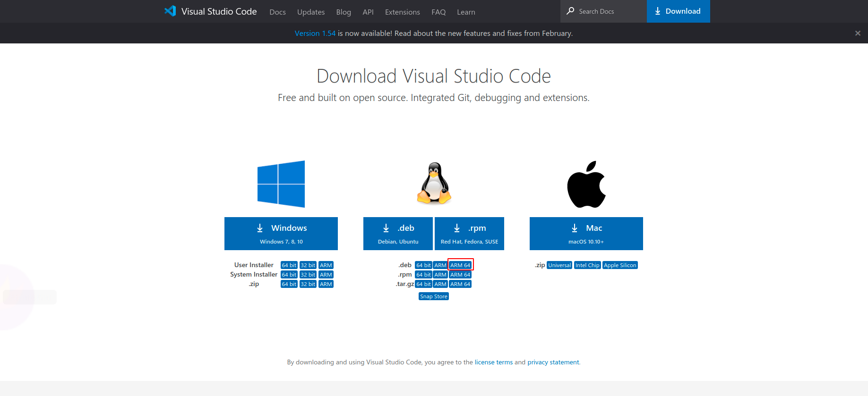Open the privacy statement link

[x=553, y=362]
